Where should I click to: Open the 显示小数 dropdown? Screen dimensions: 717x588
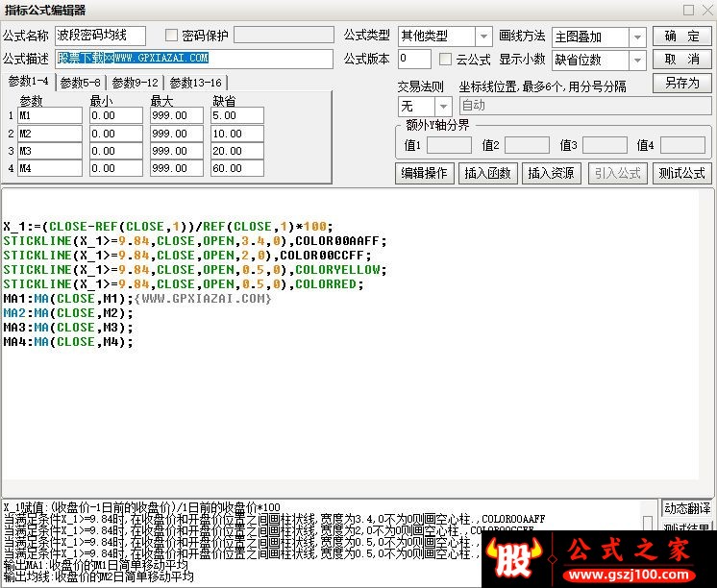coord(637,60)
